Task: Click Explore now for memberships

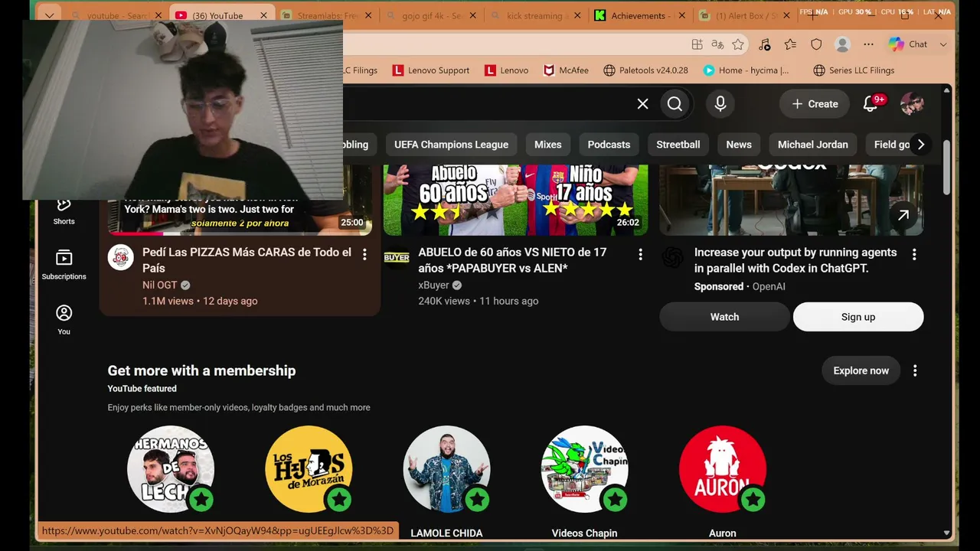Action: [x=861, y=370]
